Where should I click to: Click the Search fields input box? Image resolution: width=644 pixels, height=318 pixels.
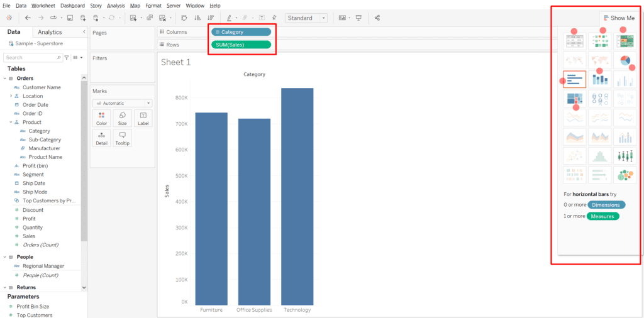[x=33, y=57]
